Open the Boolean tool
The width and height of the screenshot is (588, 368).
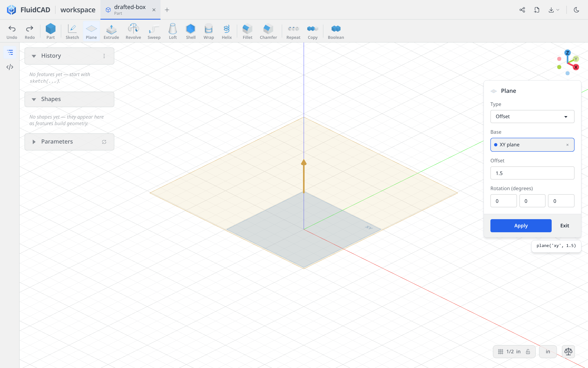tap(336, 31)
